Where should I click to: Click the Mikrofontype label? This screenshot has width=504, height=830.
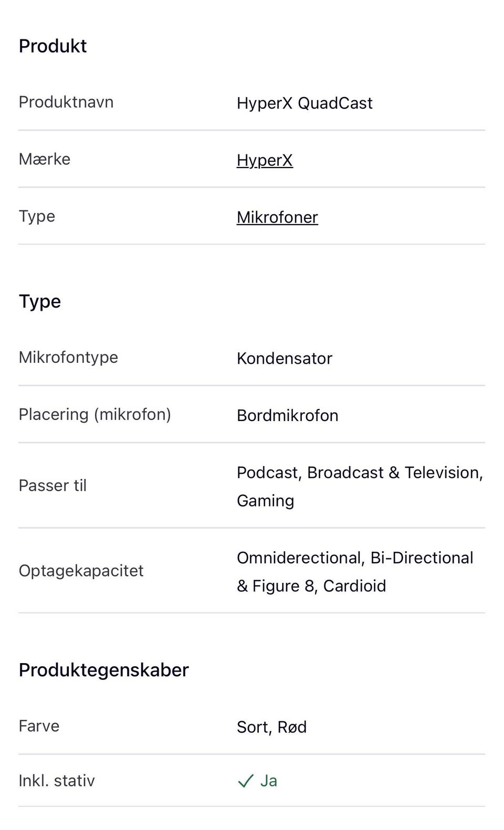coord(68,358)
